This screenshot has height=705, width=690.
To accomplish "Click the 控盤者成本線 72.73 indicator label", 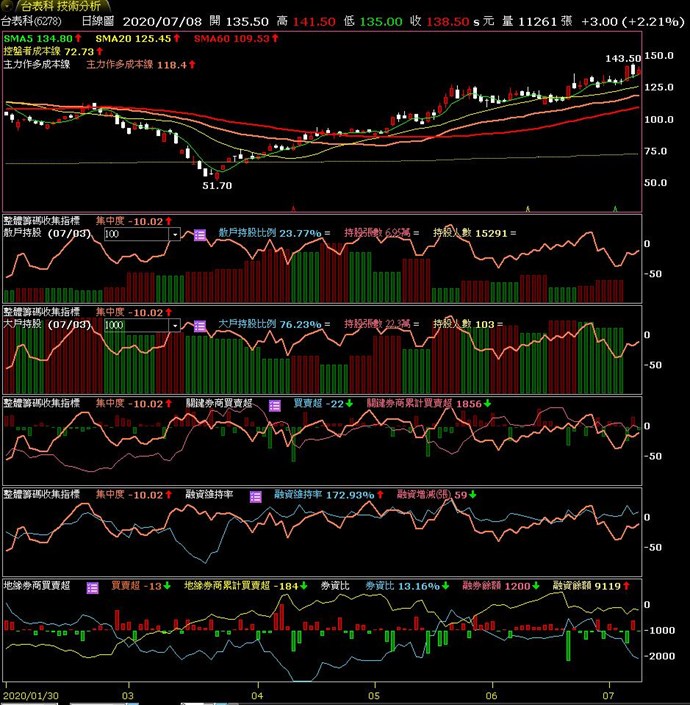I will coord(49,51).
